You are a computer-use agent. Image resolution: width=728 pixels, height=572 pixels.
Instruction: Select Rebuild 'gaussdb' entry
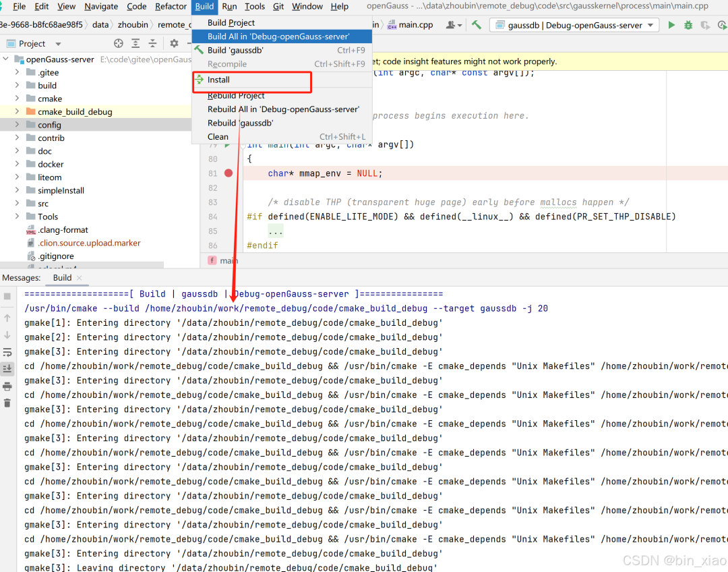click(282, 123)
